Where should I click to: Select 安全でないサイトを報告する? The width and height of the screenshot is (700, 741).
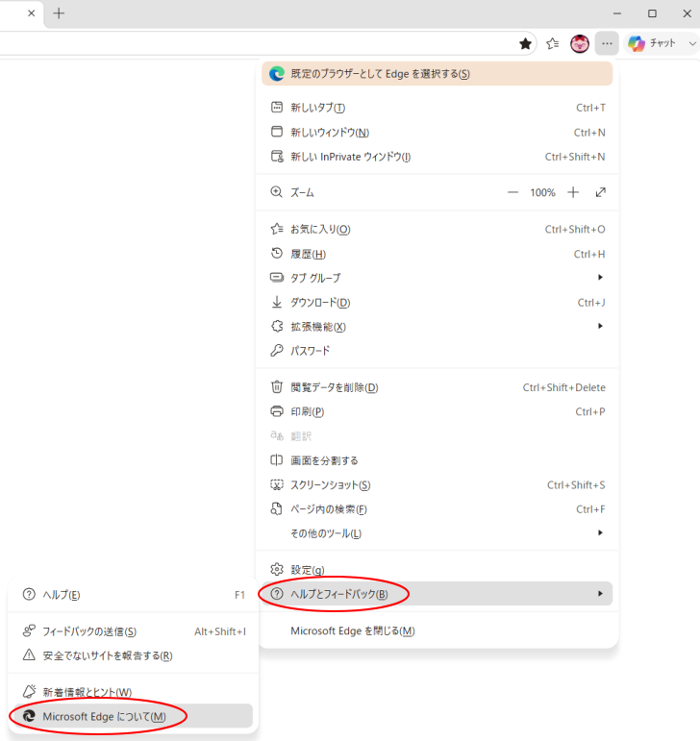[134, 655]
